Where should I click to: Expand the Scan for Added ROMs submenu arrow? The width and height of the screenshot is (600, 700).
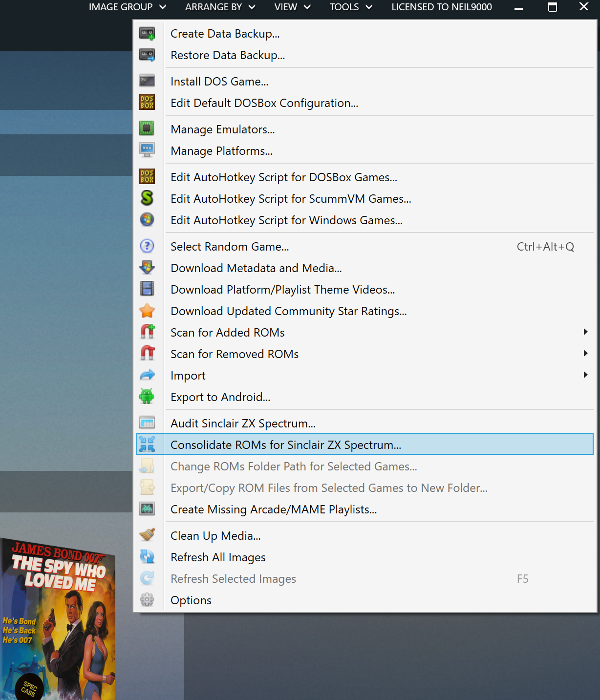585,332
